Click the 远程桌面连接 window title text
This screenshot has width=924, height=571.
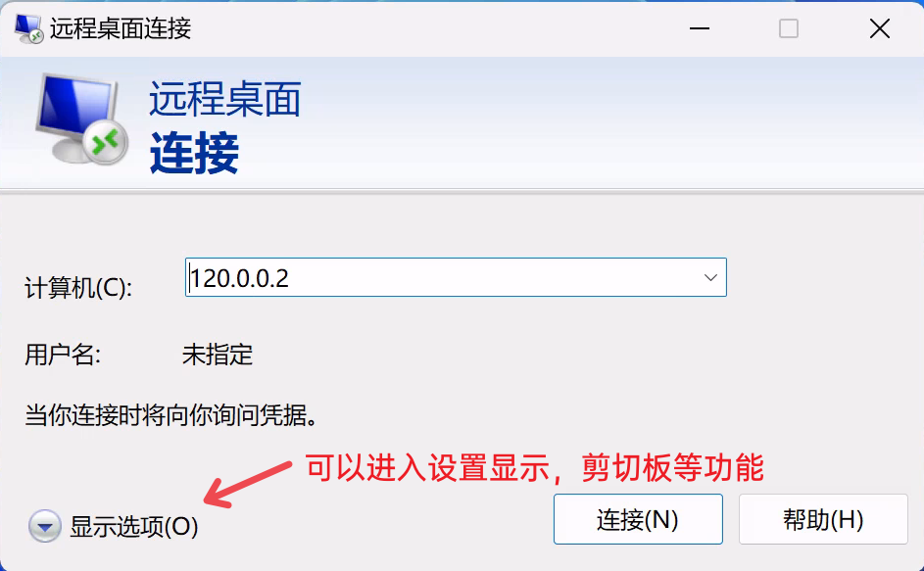point(121,28)
